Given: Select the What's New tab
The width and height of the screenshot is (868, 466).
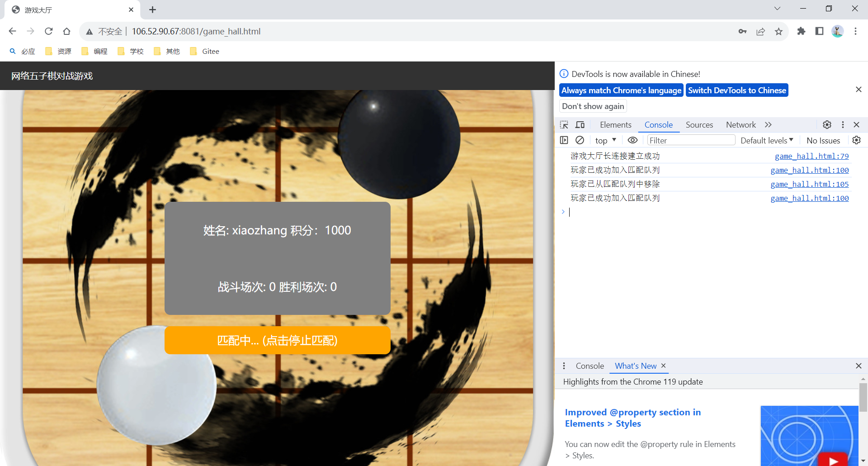Looking at the screenshot, I should click(635, 366).
